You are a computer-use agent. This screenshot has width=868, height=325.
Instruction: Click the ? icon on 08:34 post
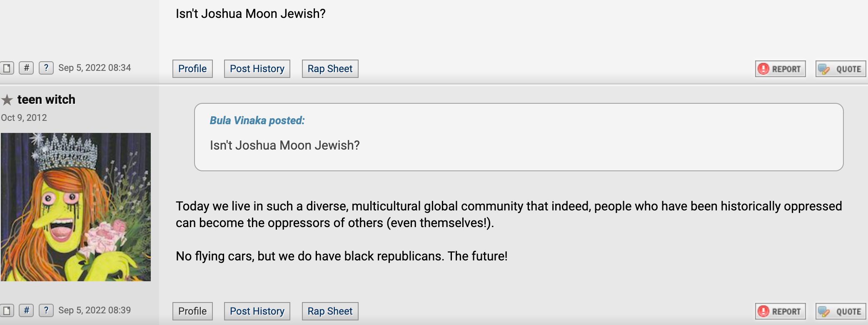(x=46, y=68)
